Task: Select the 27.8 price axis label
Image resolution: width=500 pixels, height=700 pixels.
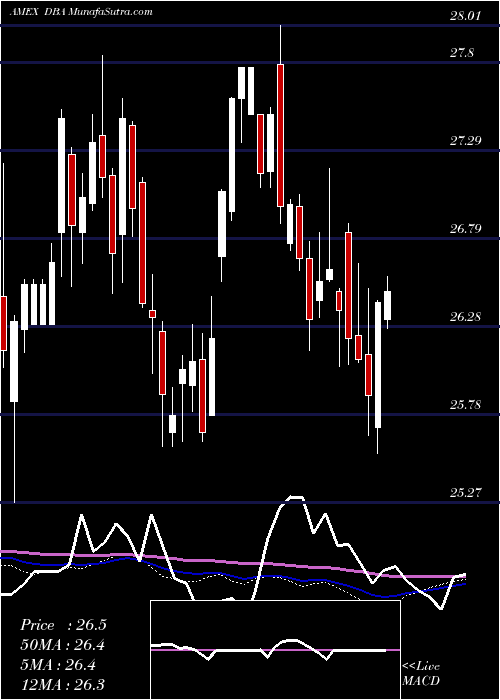Action: 462,53
